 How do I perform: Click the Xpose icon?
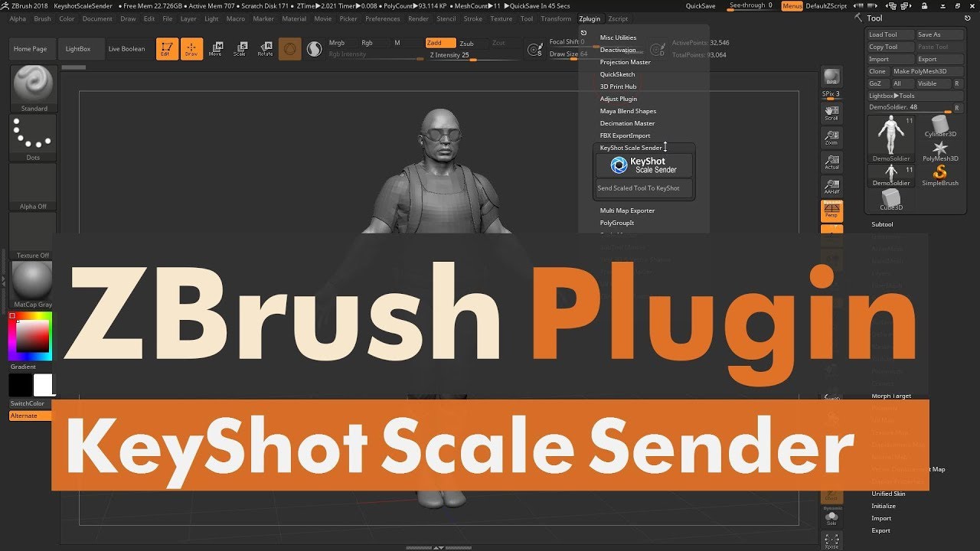tap(831, 541)
